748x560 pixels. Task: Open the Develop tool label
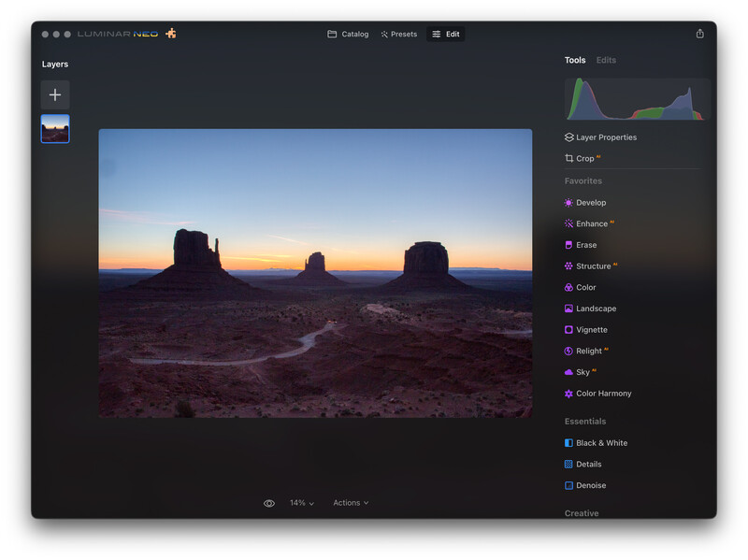tap(591, 203)
